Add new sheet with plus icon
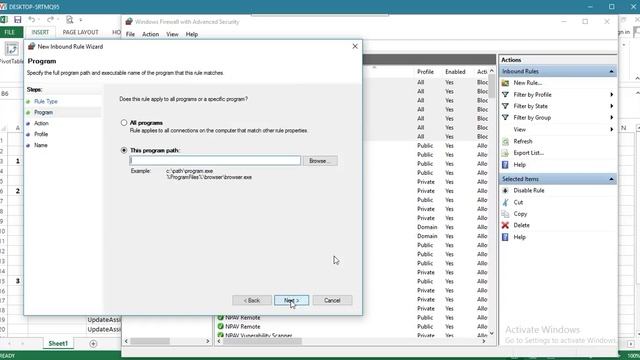The image size is (640, 360). [93, 344]
